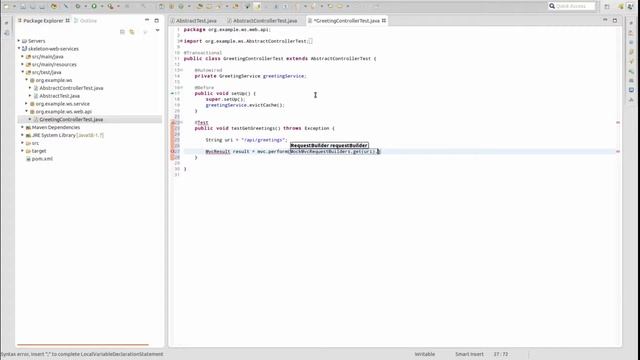Minimize the editor area
The height and width of the screenshot is (360, 640).
tap(605, 20)
